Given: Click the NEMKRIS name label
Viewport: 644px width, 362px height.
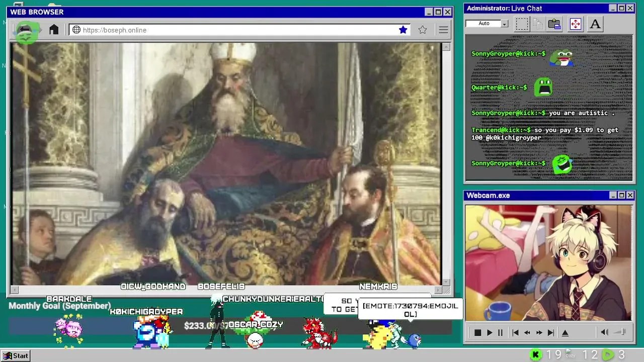Looking at the screenshot, I should (378, 287).
